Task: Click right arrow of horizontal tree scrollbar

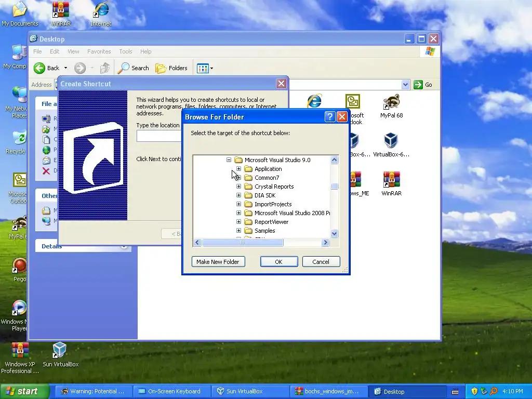Action: [325, 242]
